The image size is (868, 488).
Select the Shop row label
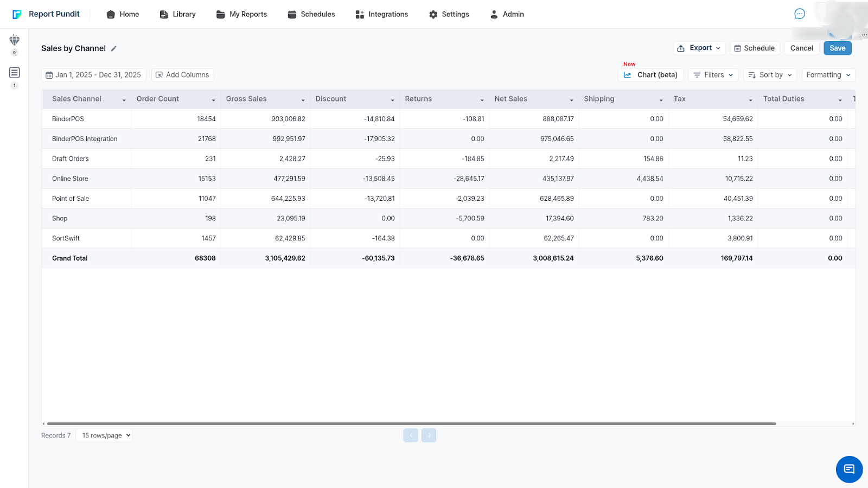pyautogui.click(x=60, y=219)
